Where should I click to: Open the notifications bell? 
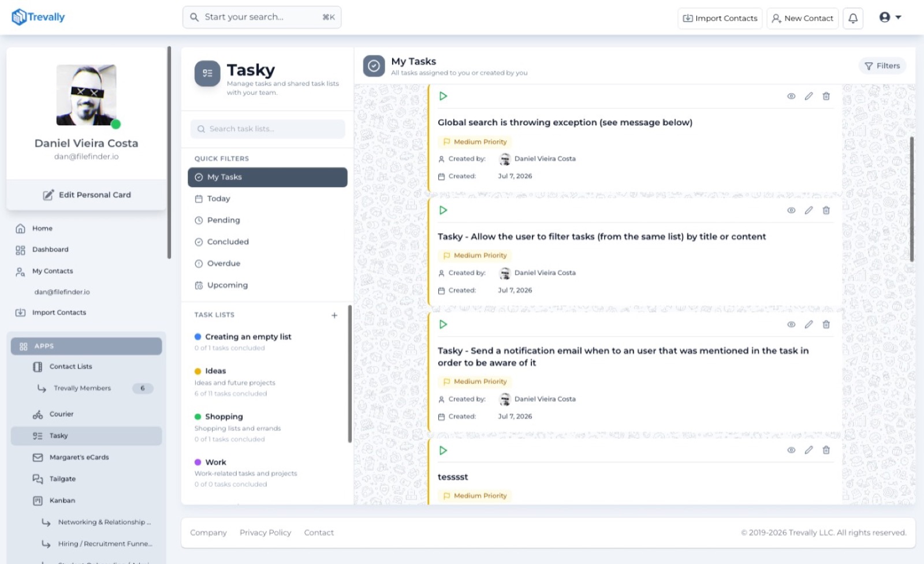point(853,18)
